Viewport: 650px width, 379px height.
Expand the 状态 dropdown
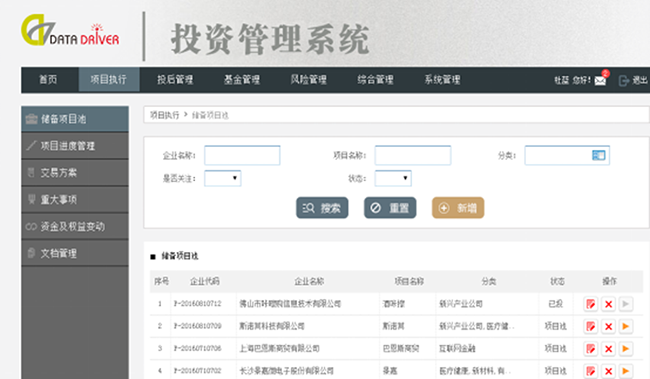393,178
